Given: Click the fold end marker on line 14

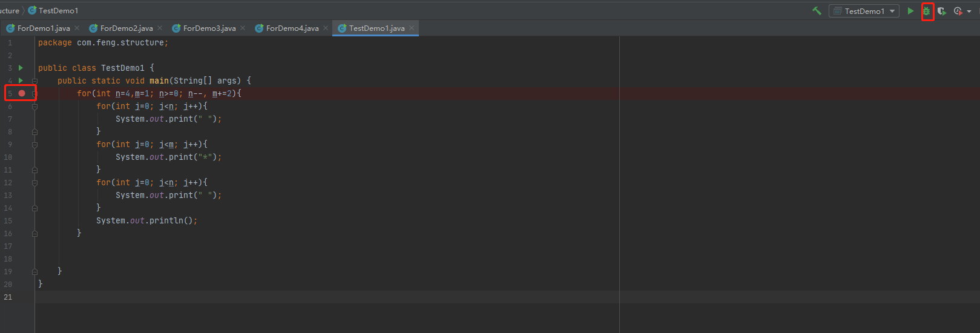Looking at the screenshot, I should 35,208.
